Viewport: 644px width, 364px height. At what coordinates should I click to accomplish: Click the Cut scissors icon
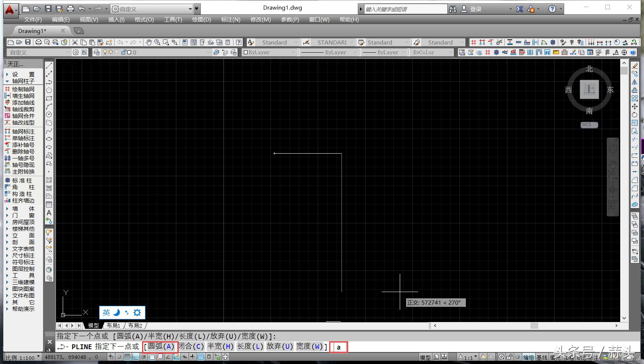[x=75, y=42]
